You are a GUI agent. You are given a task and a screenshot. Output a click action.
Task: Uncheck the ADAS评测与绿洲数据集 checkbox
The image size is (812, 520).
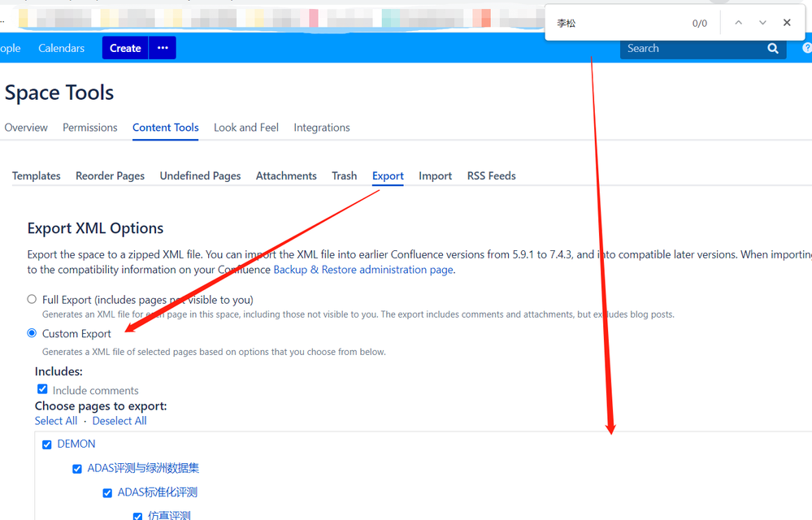77,469
